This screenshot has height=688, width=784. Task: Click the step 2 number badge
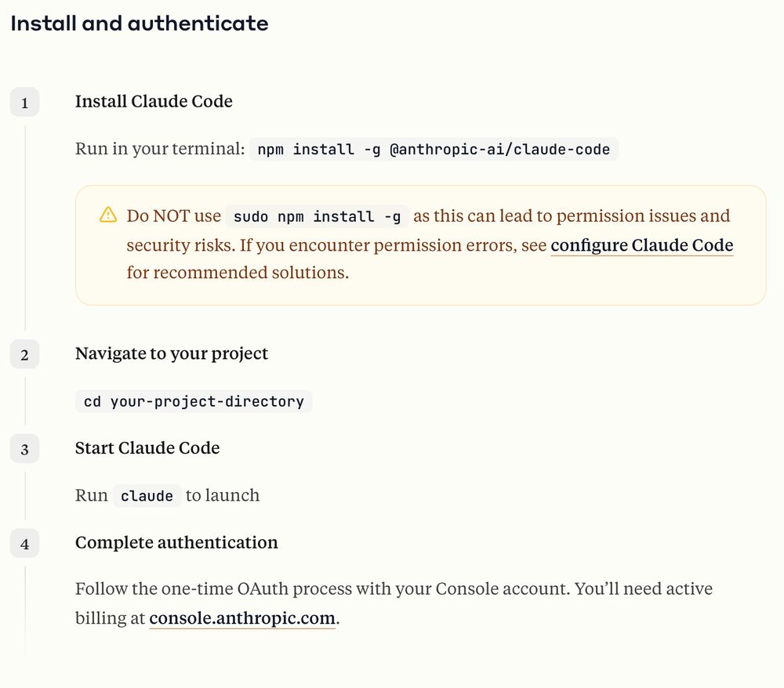pos(25,354)
